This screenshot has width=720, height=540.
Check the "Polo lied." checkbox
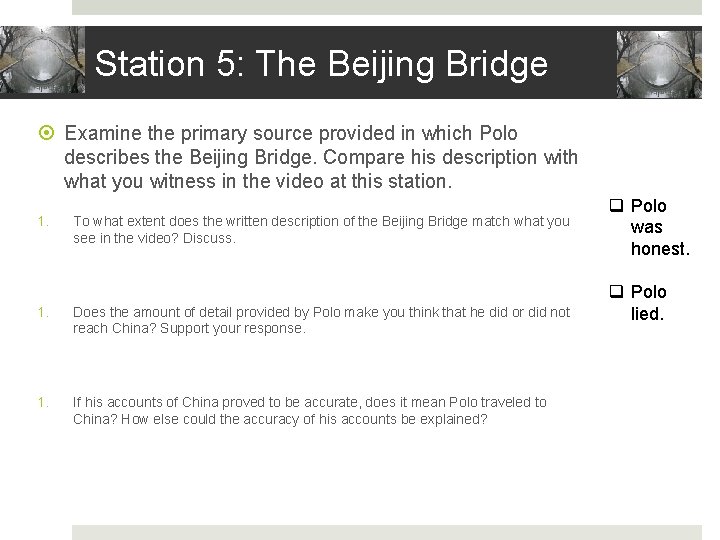(616, 291)
